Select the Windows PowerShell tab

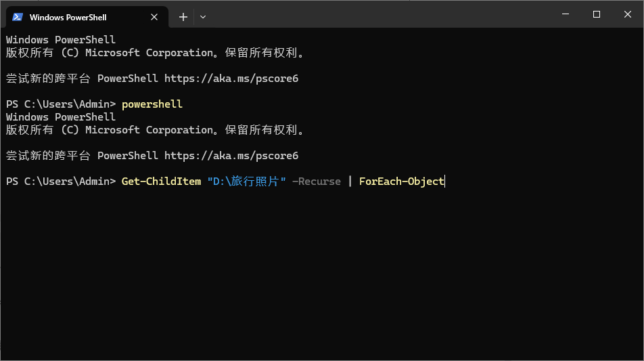87,17
